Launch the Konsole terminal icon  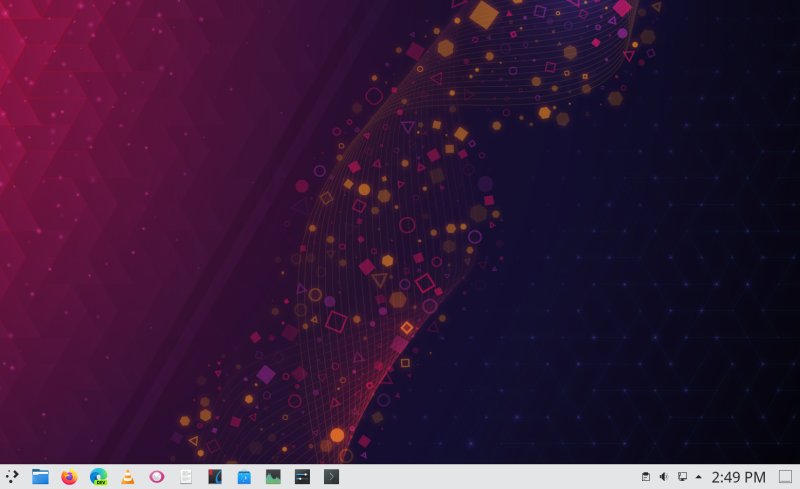coord(331,477)
